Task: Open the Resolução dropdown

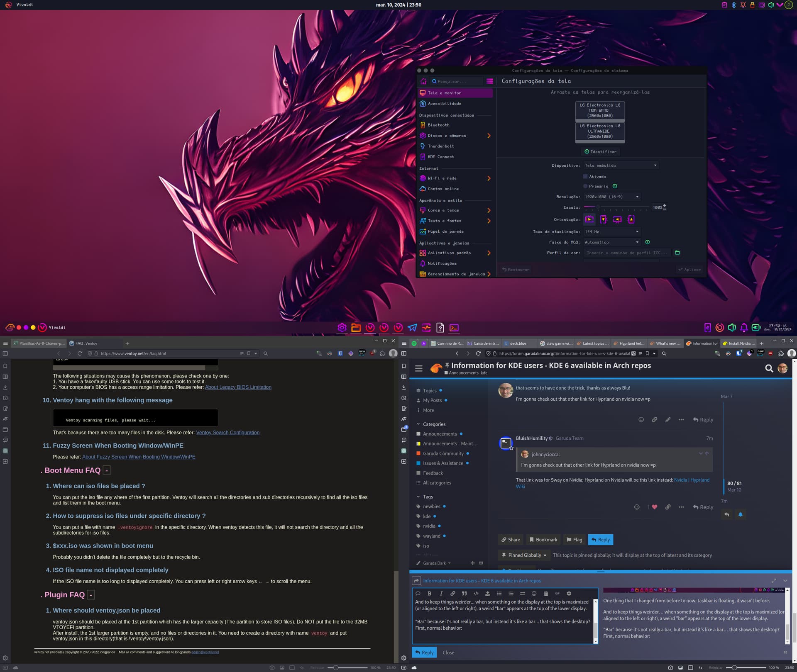Action: [x=611, y=197]
